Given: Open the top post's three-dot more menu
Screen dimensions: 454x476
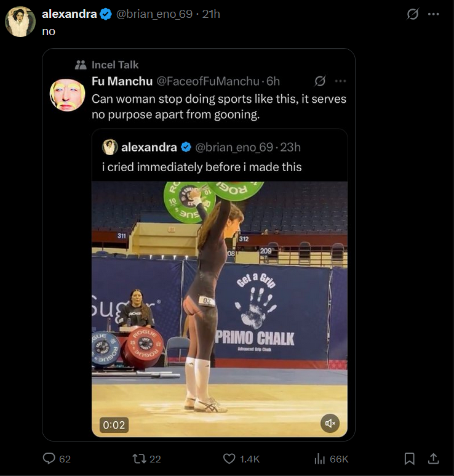Looking at the screenshot, I should pyautogui.click(x=434, y=14).
